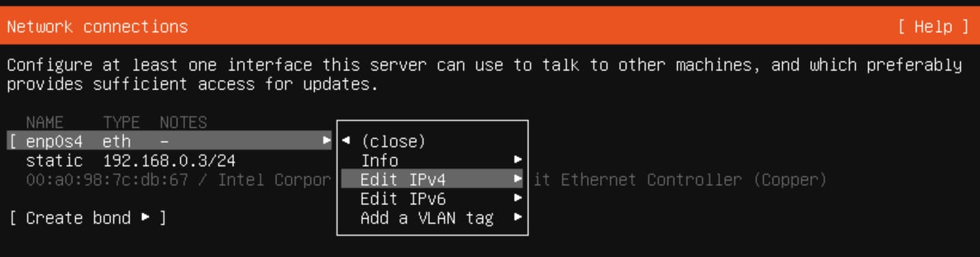Select the Edit IPv4 menu entry
Screen dimensions: 980x257
click(431, 180)
